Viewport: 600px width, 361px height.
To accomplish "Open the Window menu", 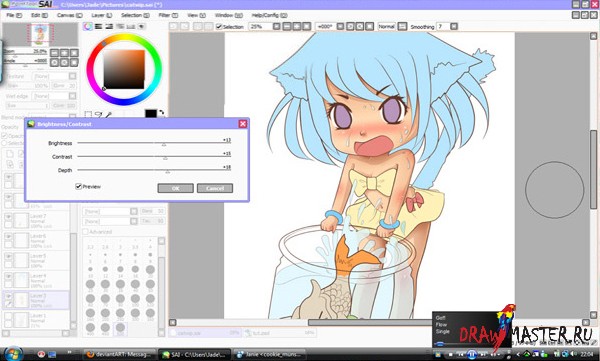I will point(229,15).
